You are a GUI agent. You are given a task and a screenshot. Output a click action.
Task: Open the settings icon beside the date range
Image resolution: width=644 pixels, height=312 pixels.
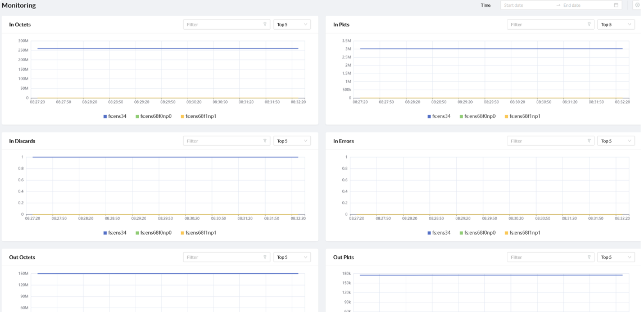637,5
